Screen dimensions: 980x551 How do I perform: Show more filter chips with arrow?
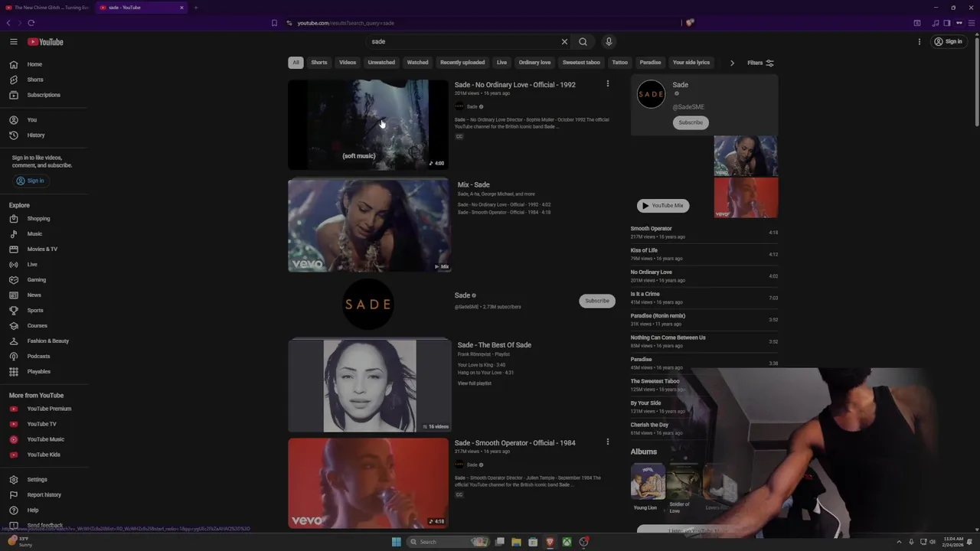click(x=732, y=63)
